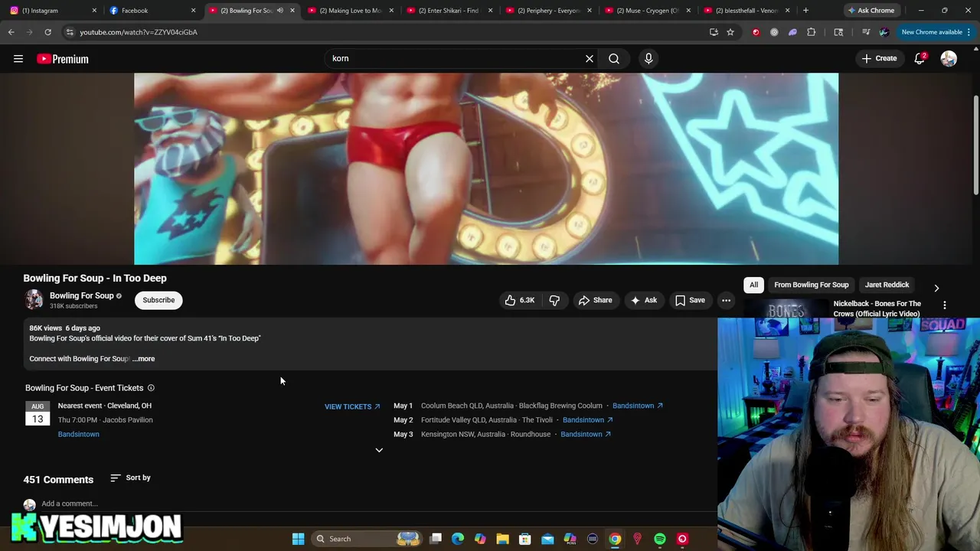Select the Jaret Reddick chip

887,285
